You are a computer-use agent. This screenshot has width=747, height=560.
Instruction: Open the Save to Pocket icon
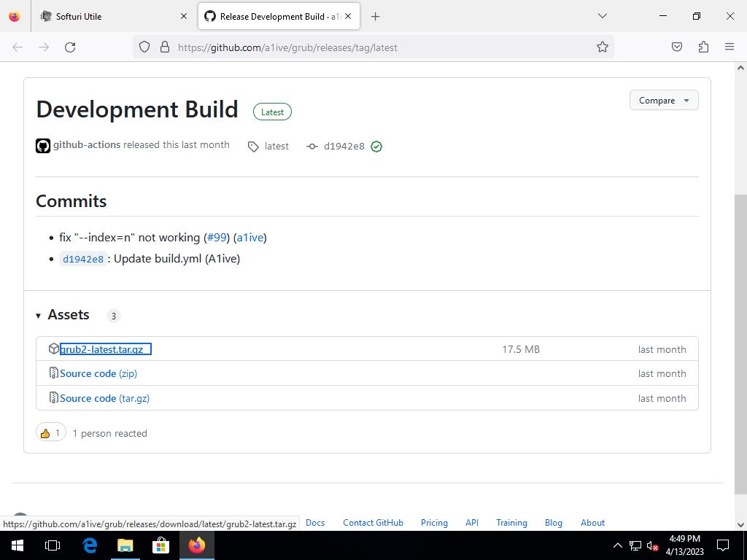tap(677, 47)
